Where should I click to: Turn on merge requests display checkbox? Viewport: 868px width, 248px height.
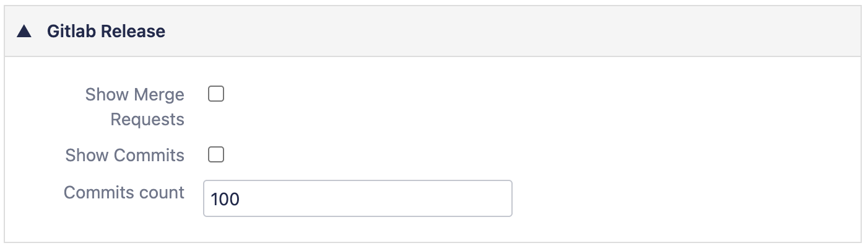click(x=215, y=94)
